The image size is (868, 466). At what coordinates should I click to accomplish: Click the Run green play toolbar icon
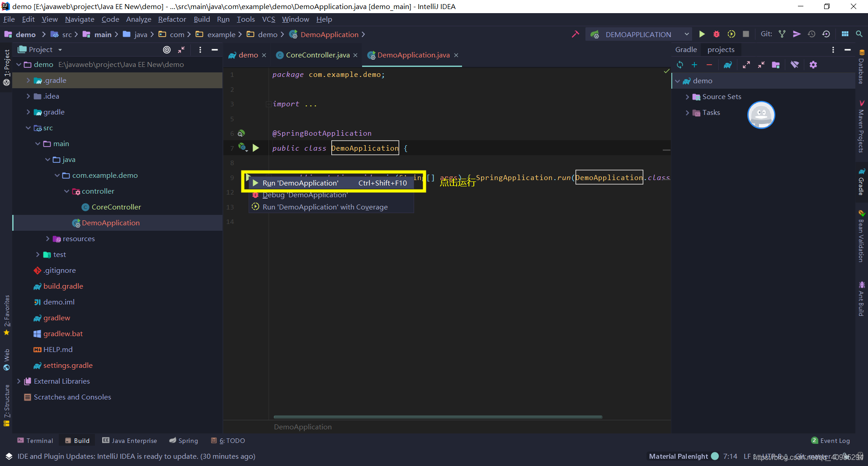pos(702,34)
